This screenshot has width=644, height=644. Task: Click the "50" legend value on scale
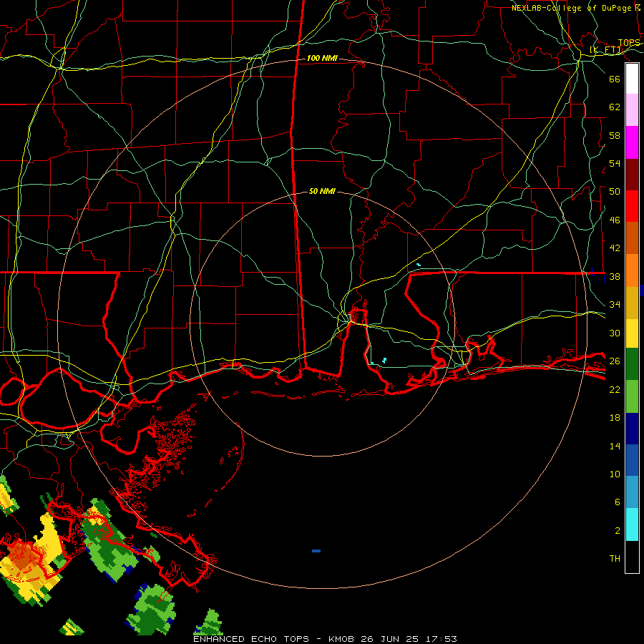pos(615,192)
